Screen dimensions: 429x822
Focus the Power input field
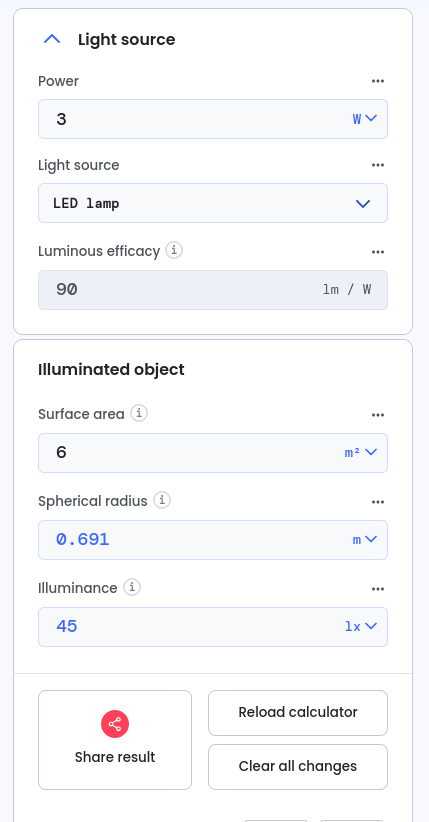[194, 119]
